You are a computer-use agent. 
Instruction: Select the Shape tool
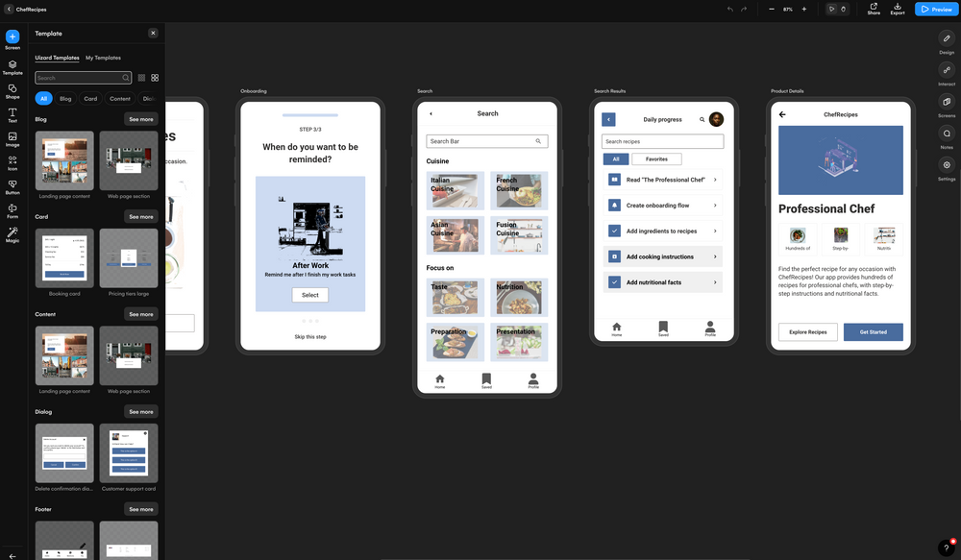click(x=12, y=91)
